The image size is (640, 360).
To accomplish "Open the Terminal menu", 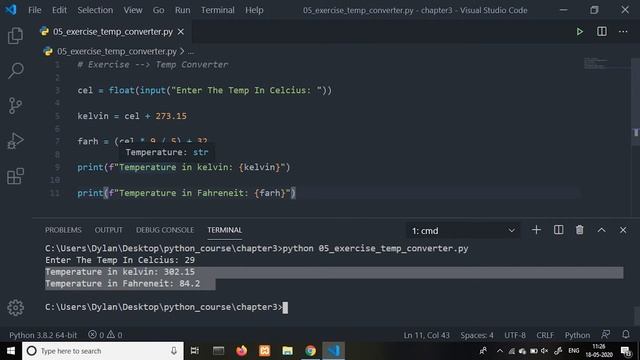I will pyautogui.click(x=218, y=10).
